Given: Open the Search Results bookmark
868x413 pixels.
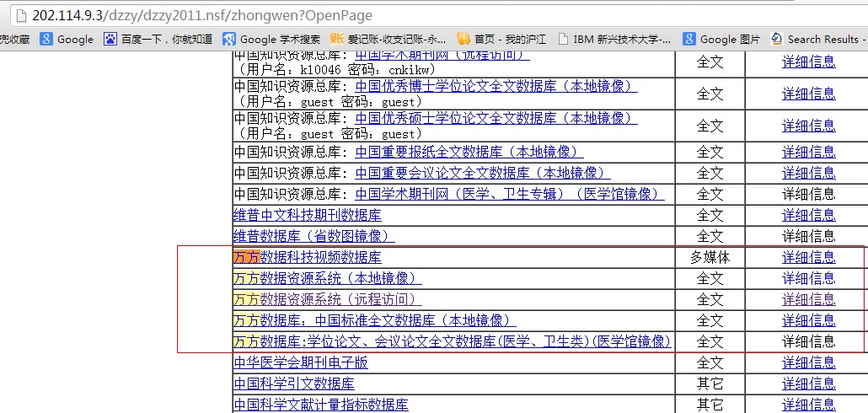Looking at the screenshot, I should tap(818, 40).
